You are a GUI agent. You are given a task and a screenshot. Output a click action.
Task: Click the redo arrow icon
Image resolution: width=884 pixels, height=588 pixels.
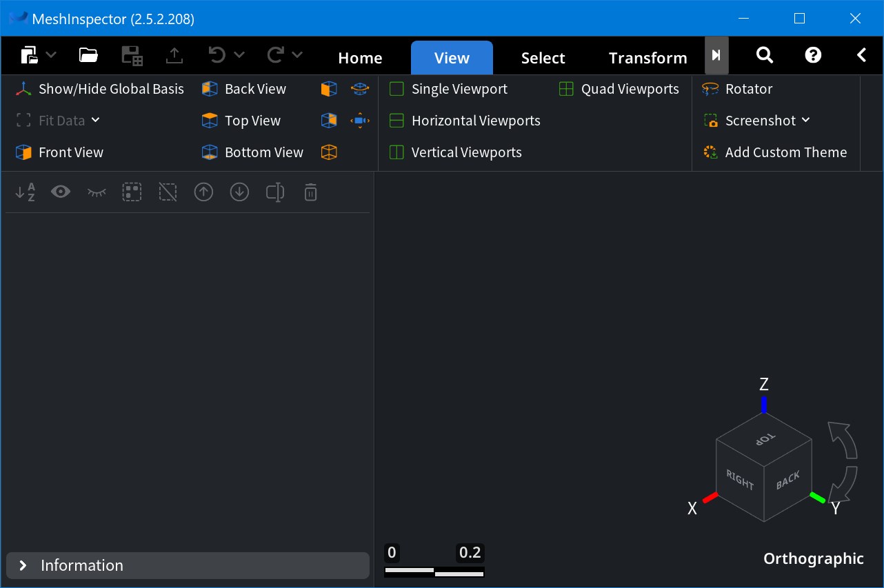coord(276,55)
